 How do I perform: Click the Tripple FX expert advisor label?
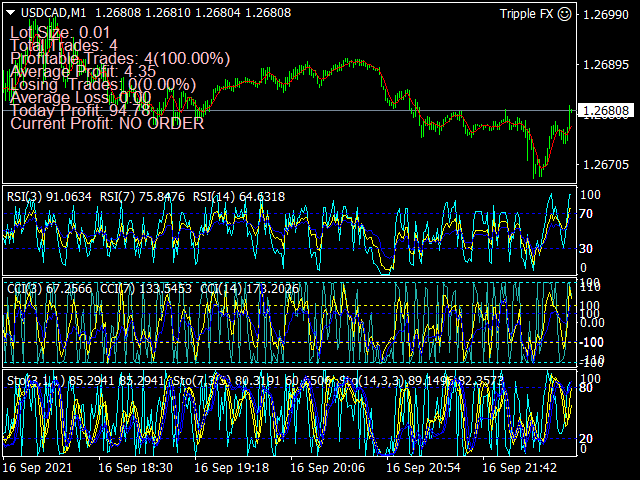click(x=526, y=14)
